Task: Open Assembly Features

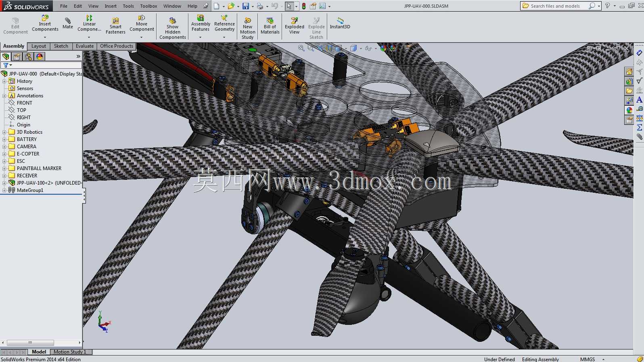Action: pyautogui.click(x=201, y=23)
